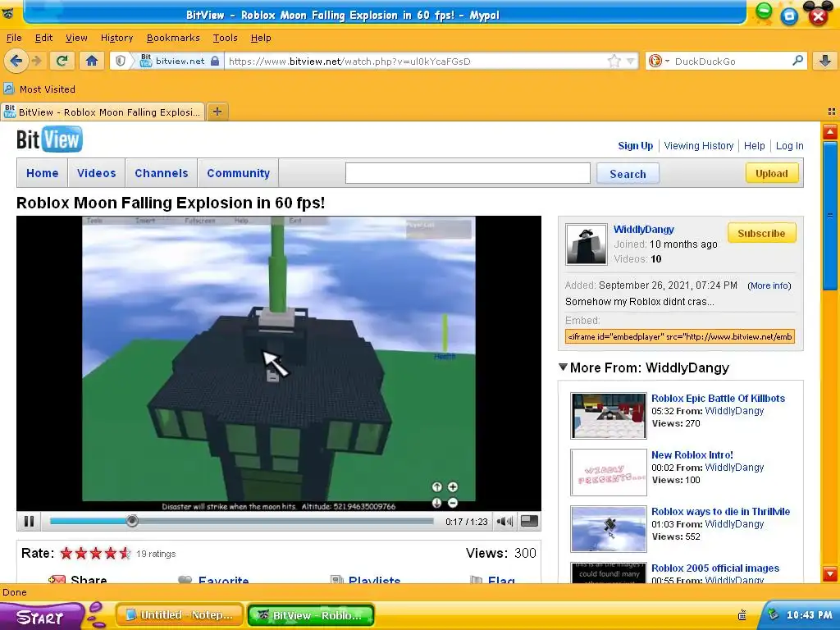
Task: Collapse the More From: WiddlyDangy section
Action: (563, 367)
